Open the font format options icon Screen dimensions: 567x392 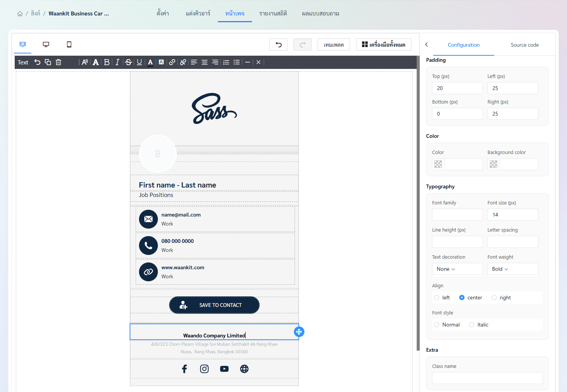(x=85, y=62)
